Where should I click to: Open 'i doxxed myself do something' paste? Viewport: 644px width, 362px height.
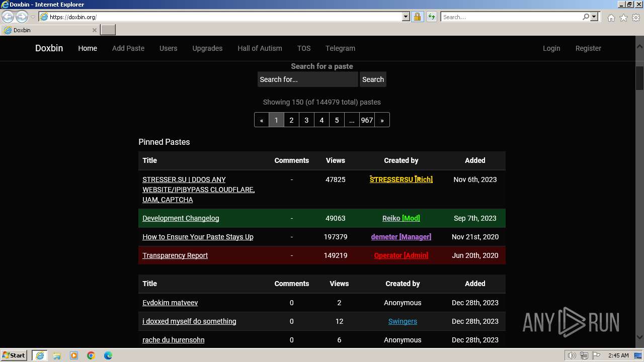point(189,321)
